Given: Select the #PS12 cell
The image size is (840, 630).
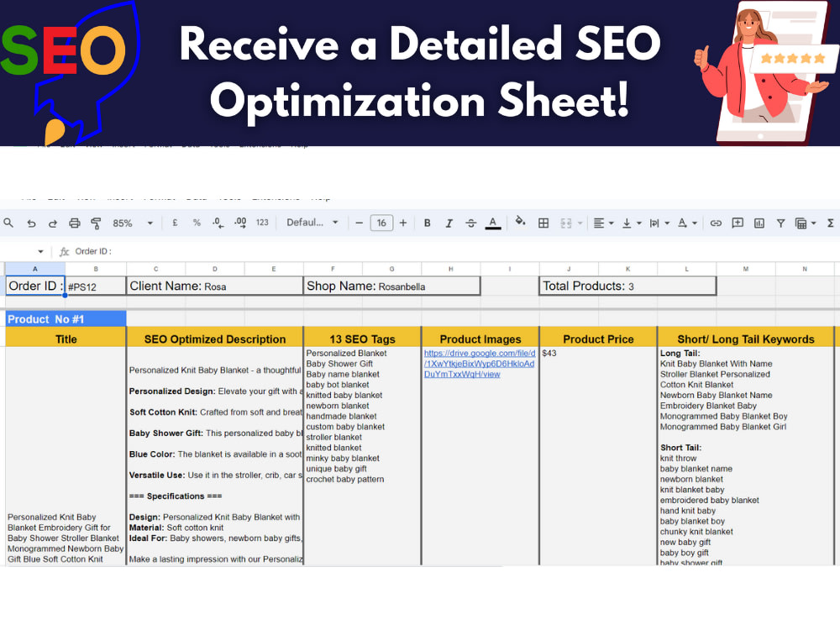Looking at the screenshot, I should (x=96, y=286).
